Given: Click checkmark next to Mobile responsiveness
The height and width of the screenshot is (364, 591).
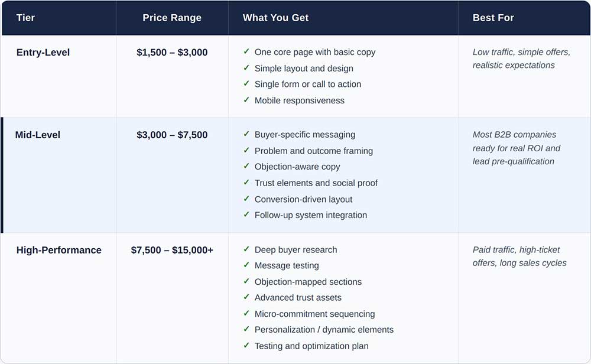Looking at the screenshot, I should pos(246,100).
